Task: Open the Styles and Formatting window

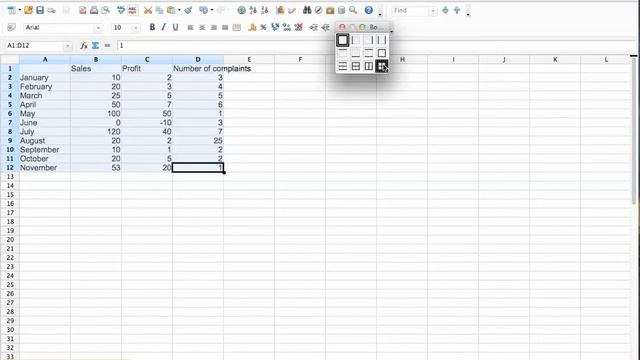Action: [x=11, y=27]
